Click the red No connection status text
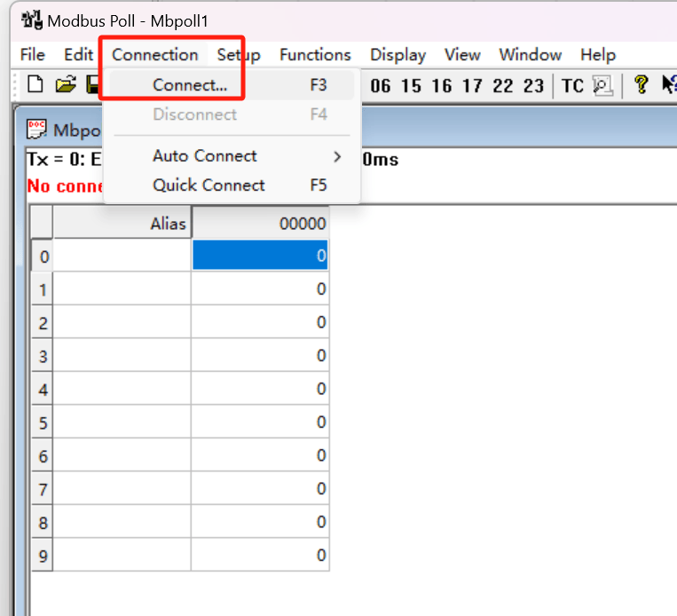This screenshot has height=616, width=677. (x=65, y=186)
